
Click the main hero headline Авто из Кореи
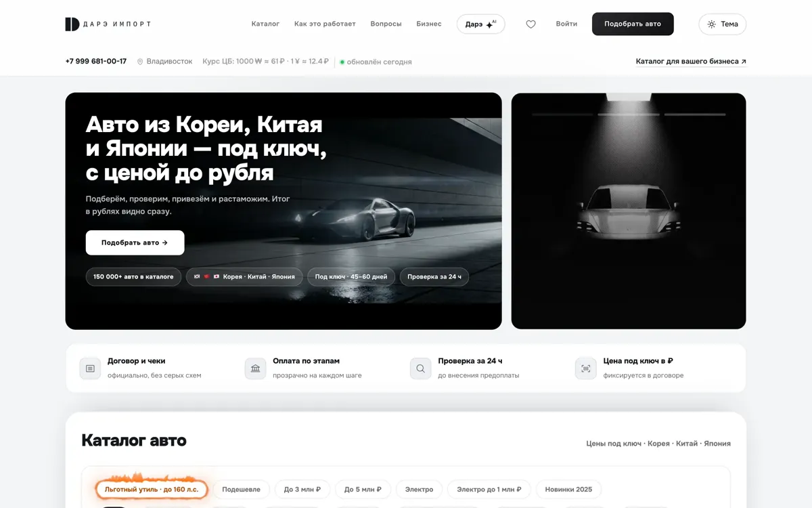[206, 149]
